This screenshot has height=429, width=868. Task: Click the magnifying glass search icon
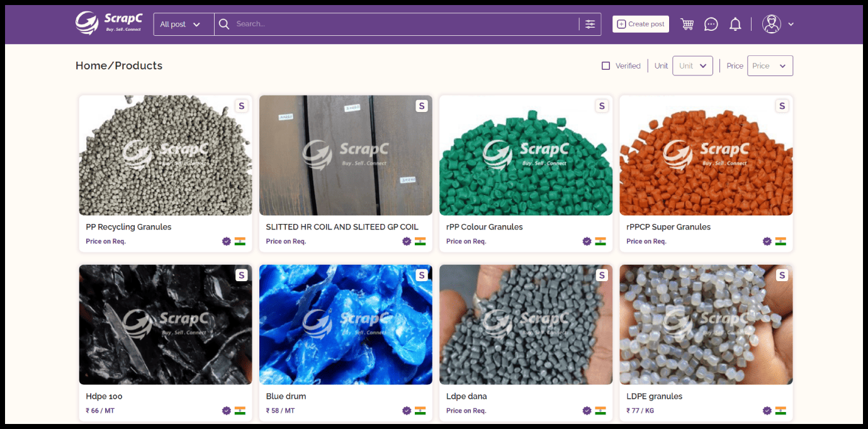223,24
